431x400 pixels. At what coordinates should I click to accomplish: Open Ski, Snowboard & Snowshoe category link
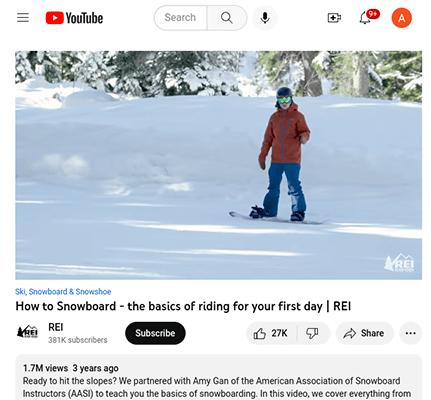point(63,292)
